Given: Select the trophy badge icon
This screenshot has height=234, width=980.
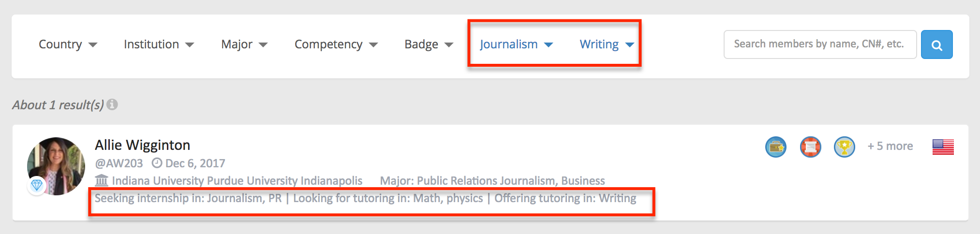Looking at the screenshot, I should (x=845, y=146).
